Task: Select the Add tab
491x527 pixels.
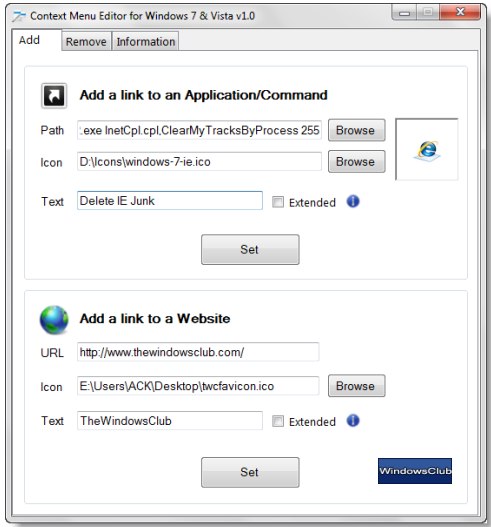Action: (30, 40)
